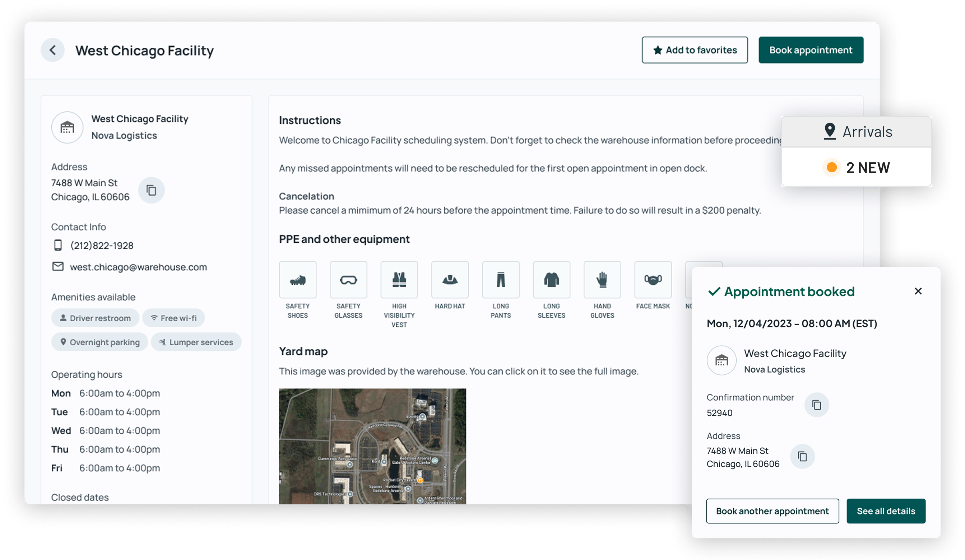Click the Mon 6:00am to 4:00pm row
Viewport: 965px width, 560px height.
coord(106,393)
